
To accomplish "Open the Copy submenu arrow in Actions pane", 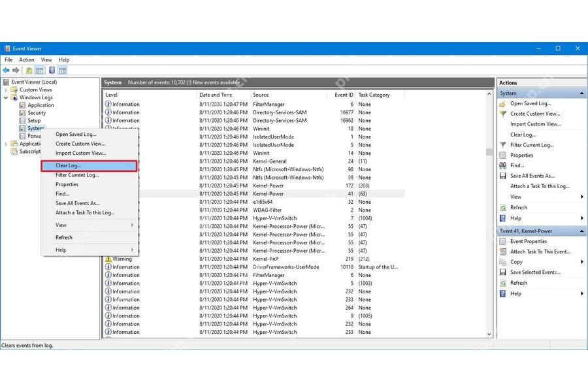I will point(582,262).
